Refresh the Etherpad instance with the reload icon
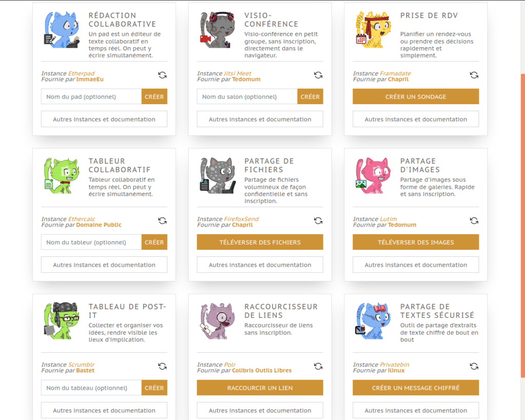This screenshot has height=420, width=525. [163, 75]
